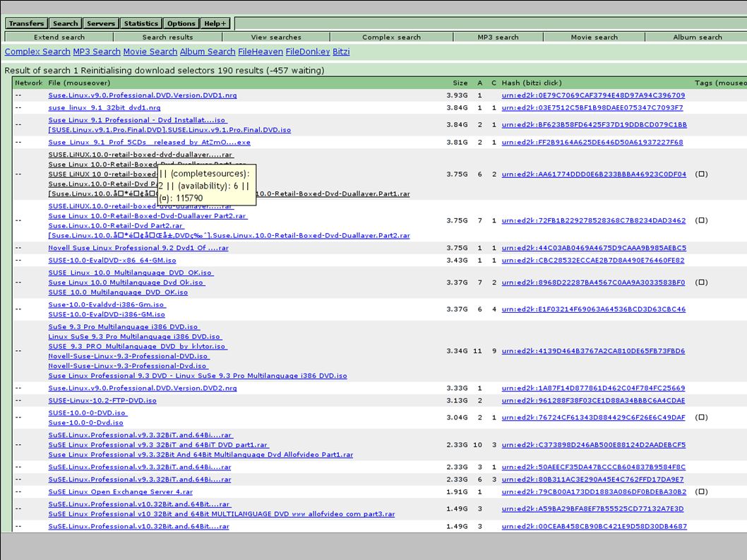Open the FileDonkey link
This screenshot has height=560, width=747.
(308, 52)
